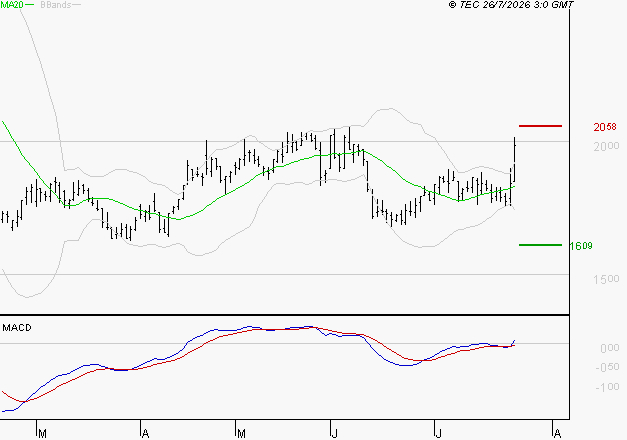The image size is (627, 440).
Task: Click the green MA20 legend line sample
Action: pyautogui.click(x=30, y=5)
